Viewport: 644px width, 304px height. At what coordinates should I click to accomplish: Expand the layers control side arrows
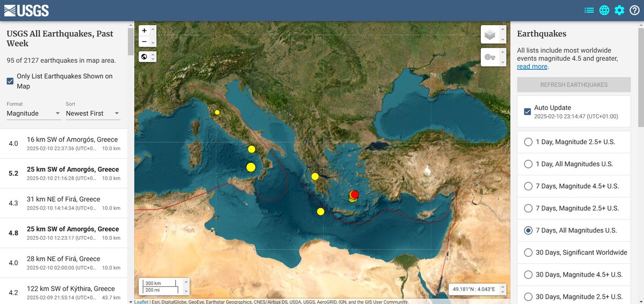click(502, 35)
